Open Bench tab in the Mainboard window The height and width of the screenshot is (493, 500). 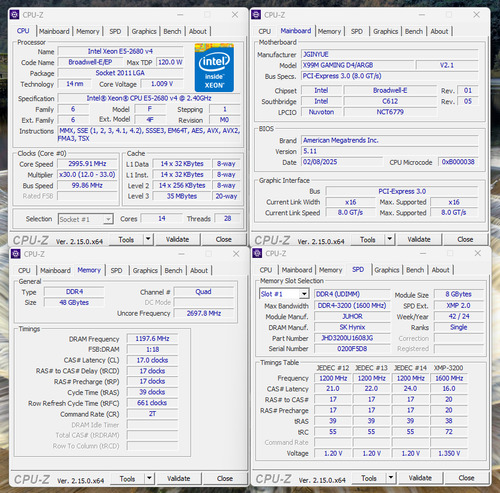tap(414, 31)
